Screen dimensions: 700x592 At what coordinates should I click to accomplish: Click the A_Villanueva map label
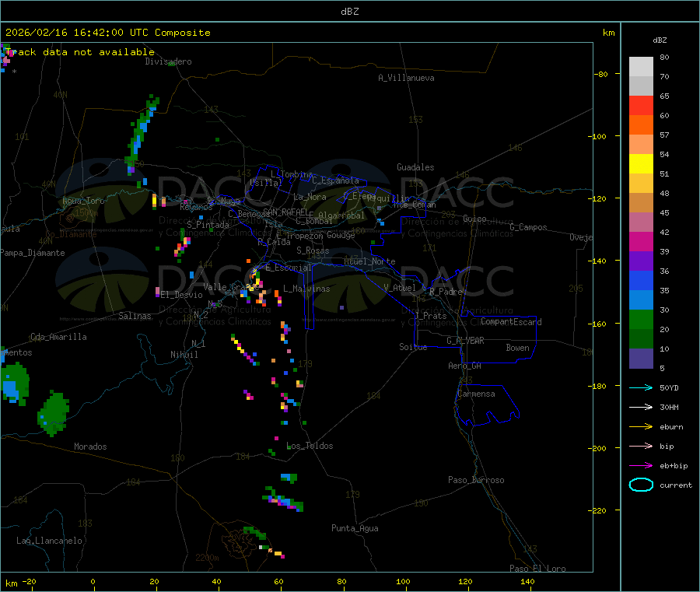[406, 78]
